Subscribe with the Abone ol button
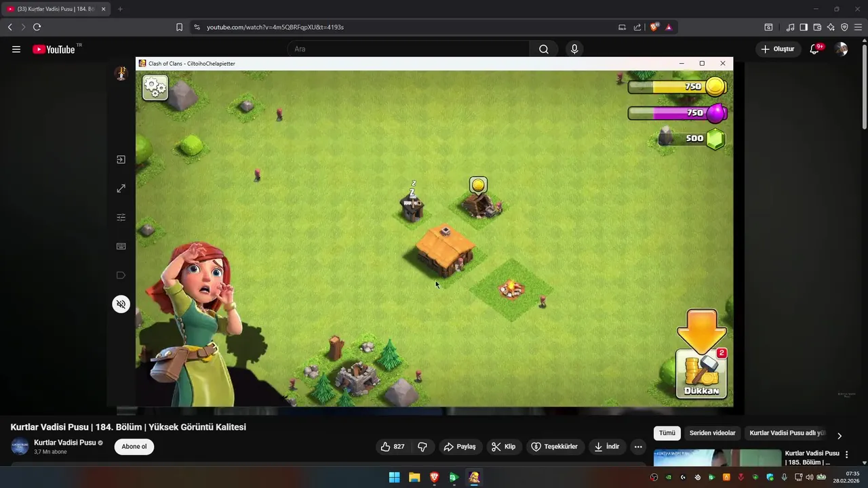Screen dimensions: 868x488 (134, 447)
